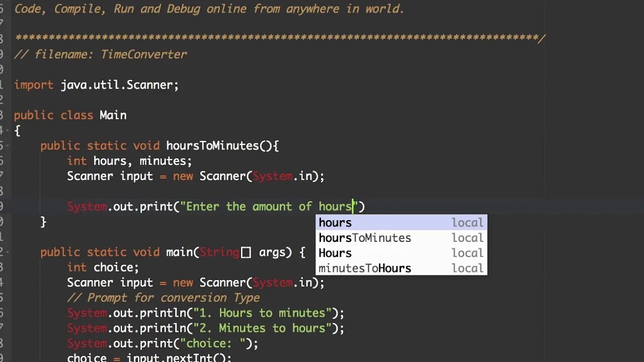Viewport: 644px width, 362px height.
Task: Click closing brace of hoursToMinutes method
Action: (x=43, y=222)
